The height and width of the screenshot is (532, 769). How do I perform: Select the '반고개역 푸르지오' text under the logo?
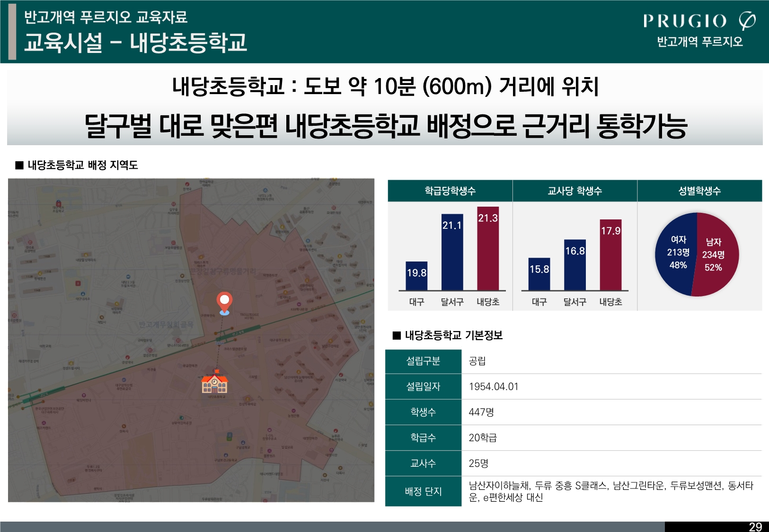pyautogui.click(x=700, y=42)
